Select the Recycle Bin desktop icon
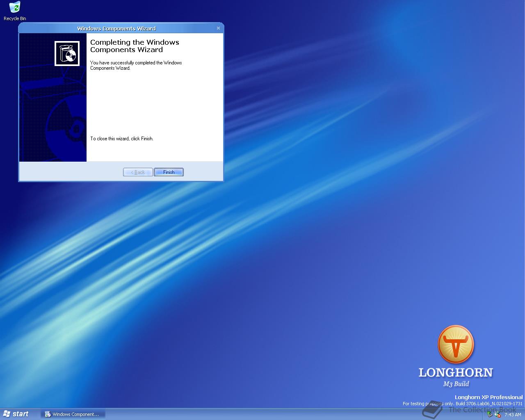Screen dimensions: 525x420 (x=15, y=11)
